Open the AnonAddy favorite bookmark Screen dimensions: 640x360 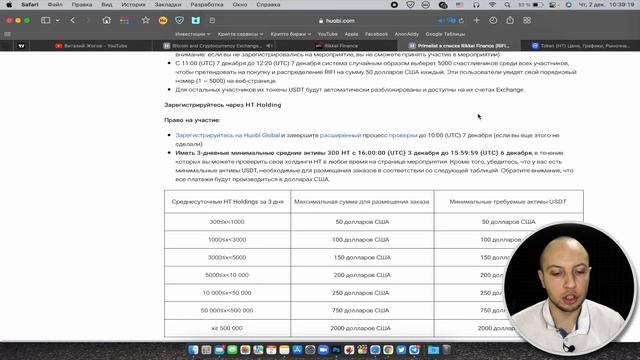[407, 34]
